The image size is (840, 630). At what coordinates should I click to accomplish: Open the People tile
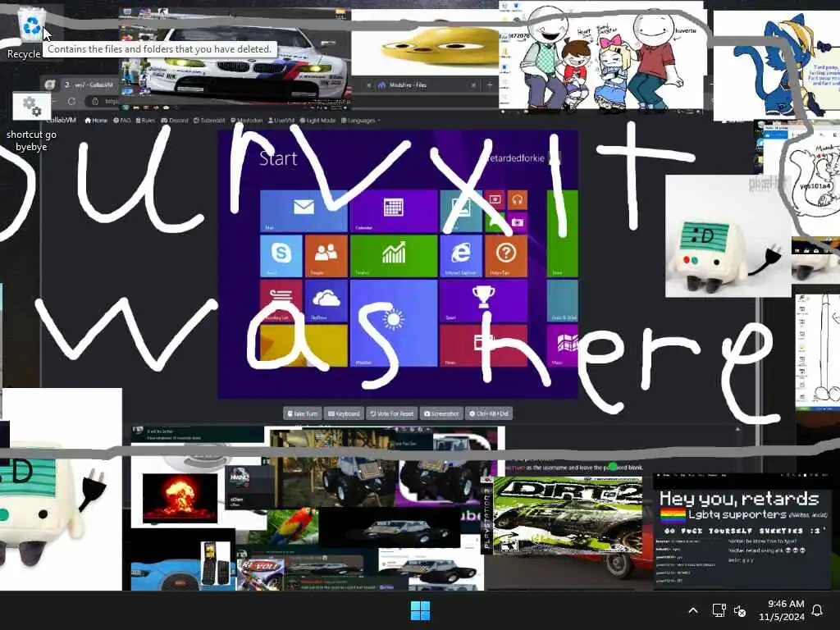(326, 256)
